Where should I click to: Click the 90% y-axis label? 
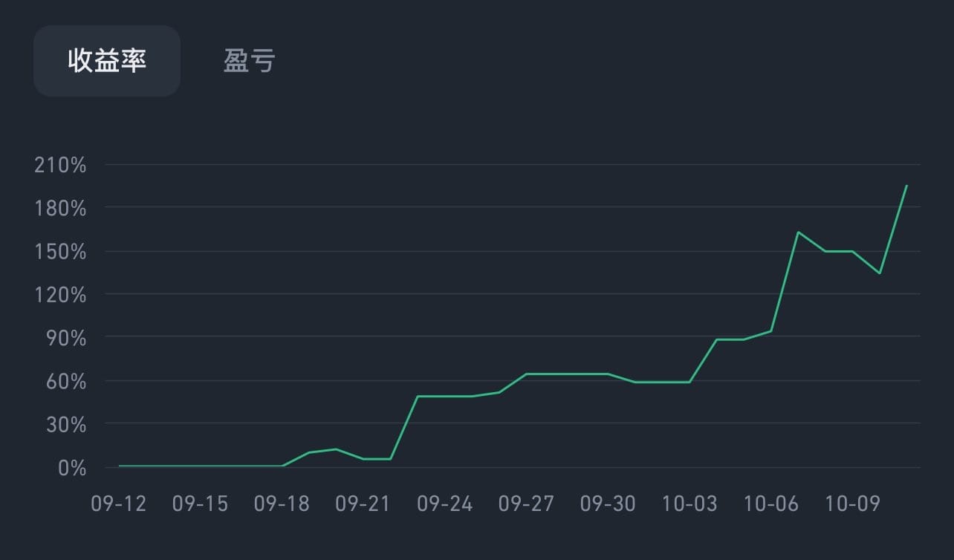point(65,339)
